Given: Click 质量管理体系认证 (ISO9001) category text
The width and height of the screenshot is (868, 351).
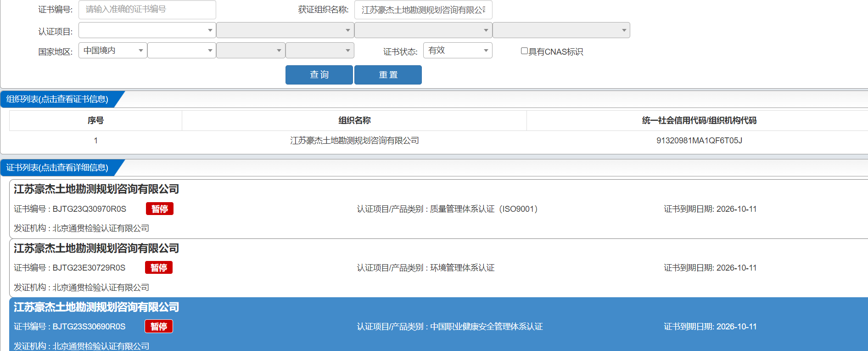Looking at the screenshot, I should 484,209.
